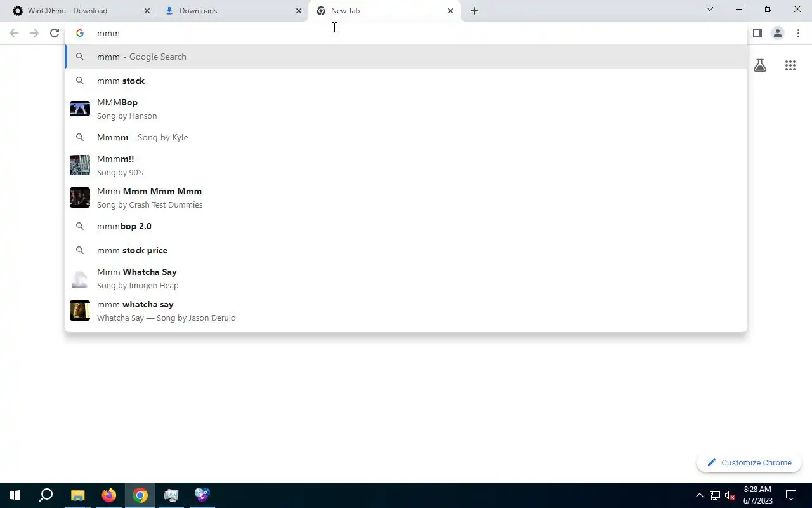The height and width of the screenshot is (508, 812).
Task: Reload the current page
Action: coord(55,33)
